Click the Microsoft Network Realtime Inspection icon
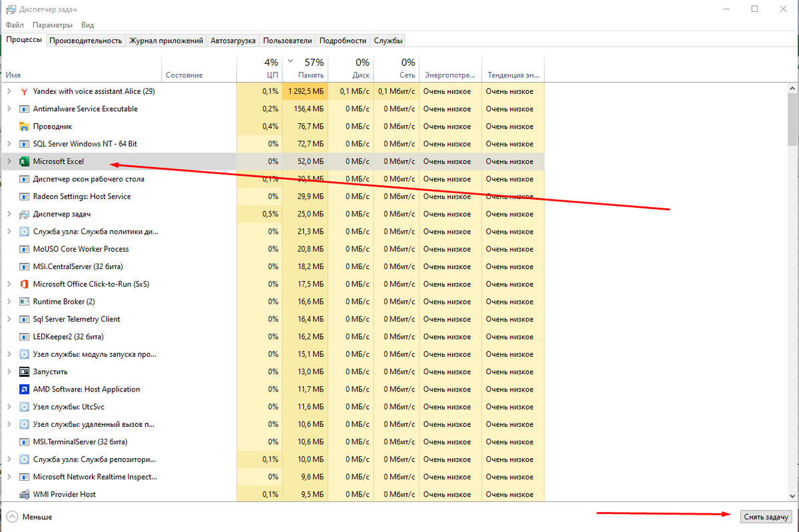799x532 pixels. click(24, 477)
